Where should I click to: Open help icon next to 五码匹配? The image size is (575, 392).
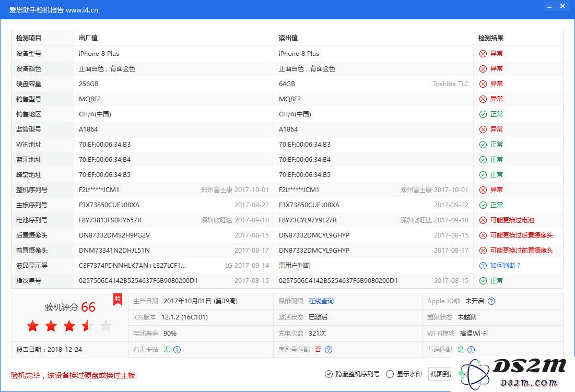471,350
